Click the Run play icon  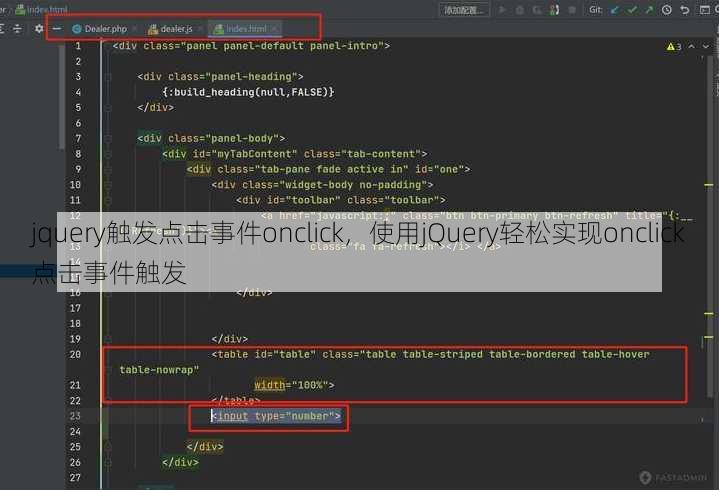coord(502,10)
